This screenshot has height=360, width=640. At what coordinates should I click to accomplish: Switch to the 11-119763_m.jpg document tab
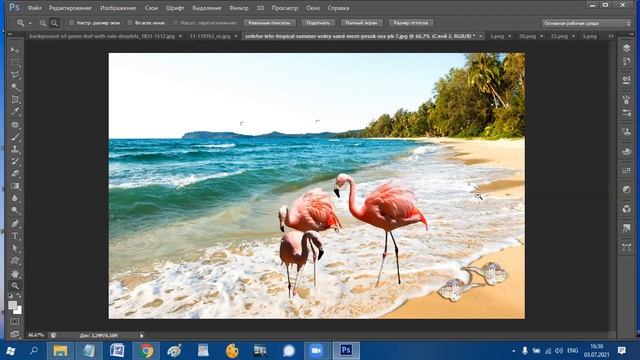pos(210,36)
